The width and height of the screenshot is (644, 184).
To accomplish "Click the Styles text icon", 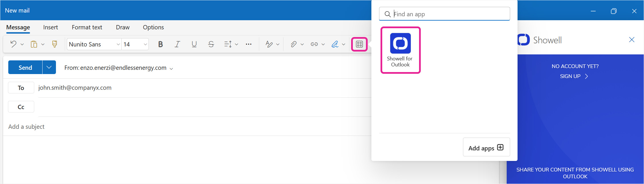I will pyautogui.click(x=269, y=44).
